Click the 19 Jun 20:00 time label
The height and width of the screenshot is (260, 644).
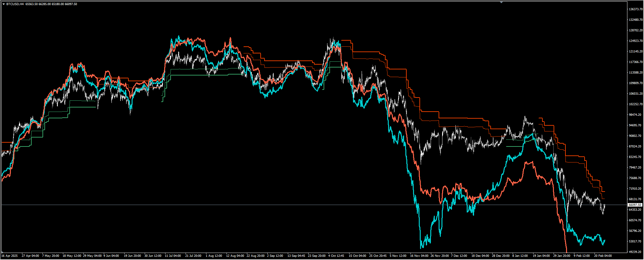coord(132,256)
